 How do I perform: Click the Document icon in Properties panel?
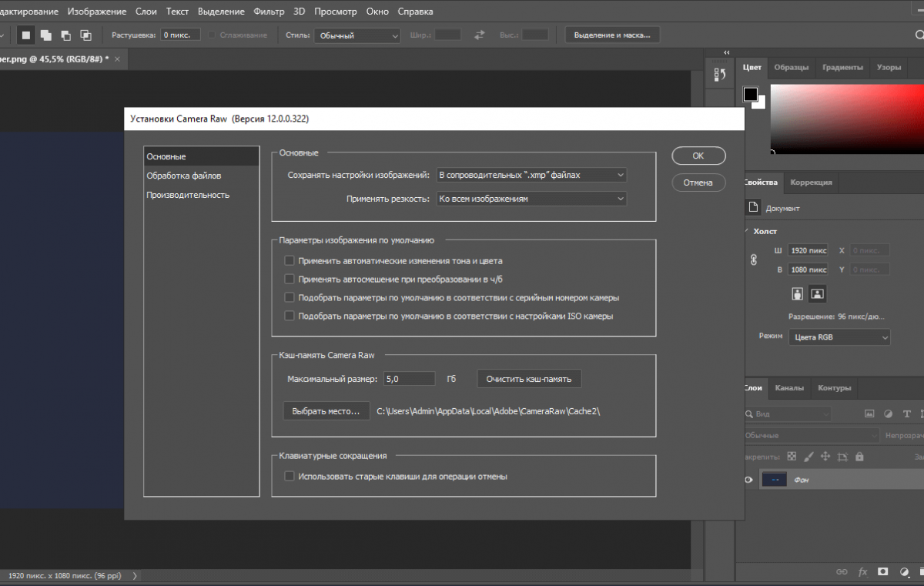[754, 207]
